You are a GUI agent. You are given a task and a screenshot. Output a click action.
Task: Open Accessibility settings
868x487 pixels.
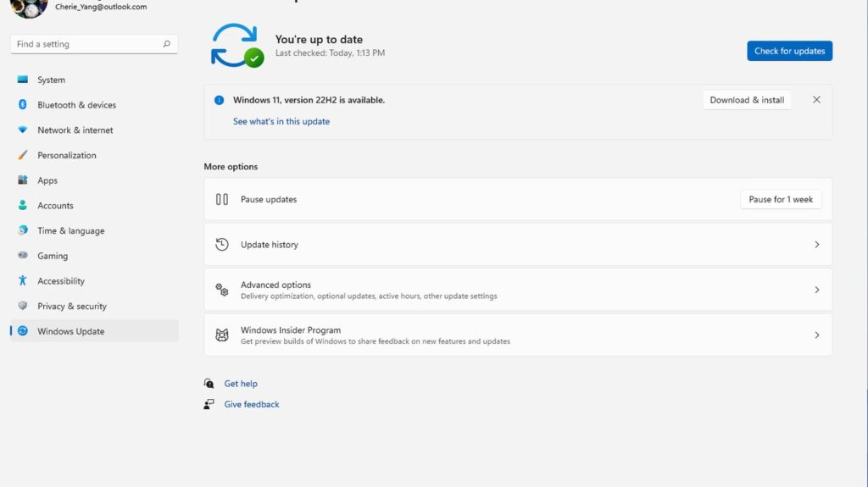pyautogui.click(x=94, y=280)
